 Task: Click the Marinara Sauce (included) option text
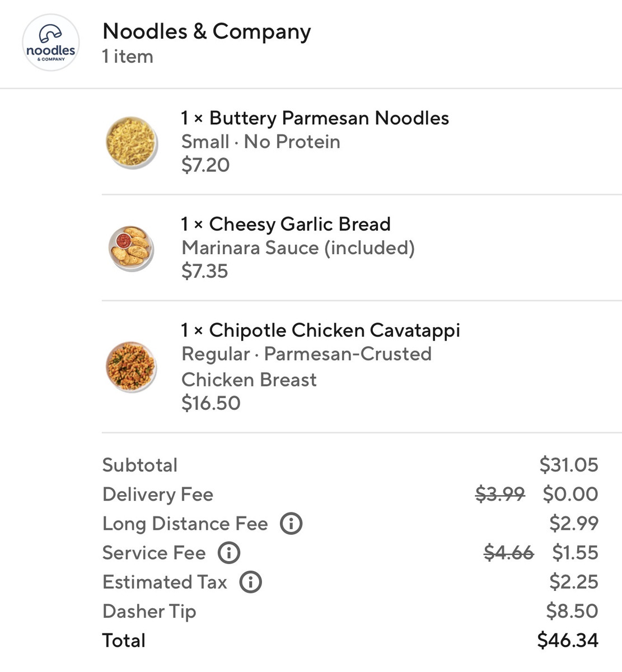[x=298, y=248]
